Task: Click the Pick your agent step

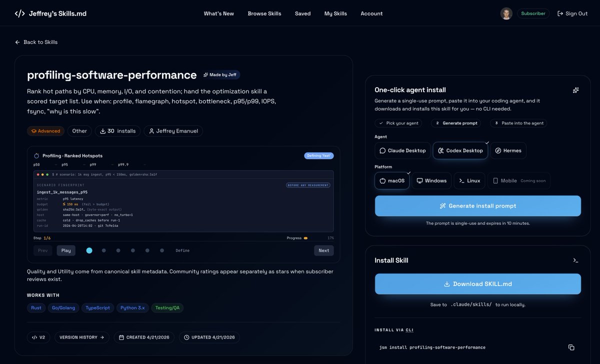Action: (398, 123)
